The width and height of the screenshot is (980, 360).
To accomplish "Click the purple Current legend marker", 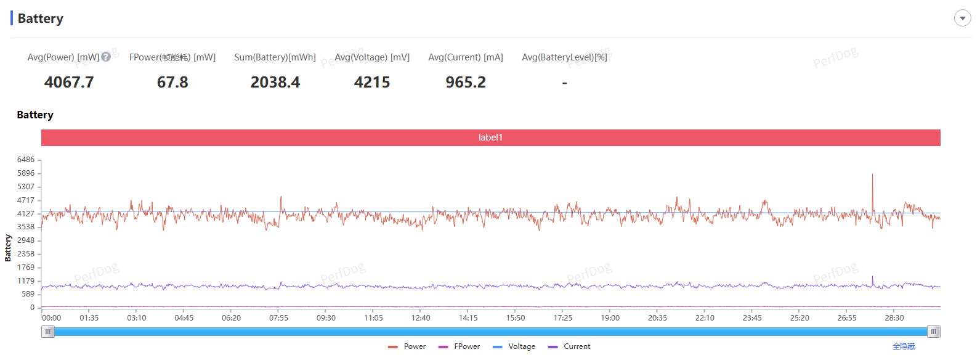I will 553,347.
